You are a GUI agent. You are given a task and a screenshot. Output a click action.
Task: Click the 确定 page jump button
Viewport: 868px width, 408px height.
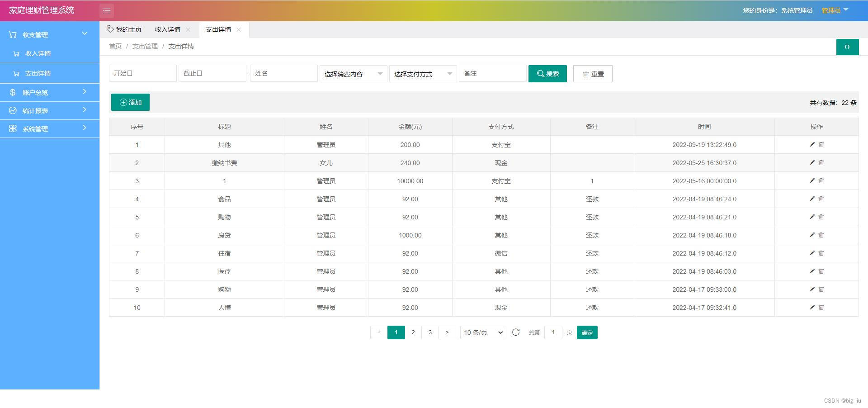tap(587, 332)
